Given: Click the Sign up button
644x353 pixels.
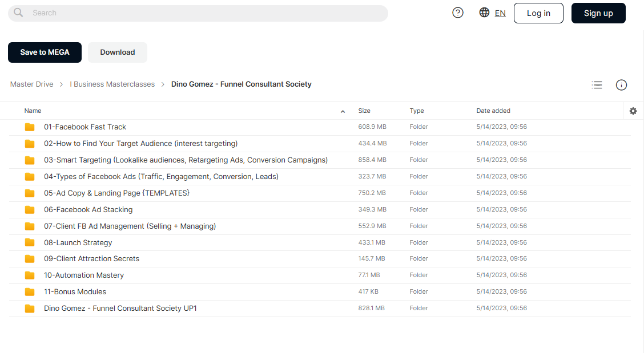Looking at the screenshot, I should pyautogui.click(x=598, y=13).
